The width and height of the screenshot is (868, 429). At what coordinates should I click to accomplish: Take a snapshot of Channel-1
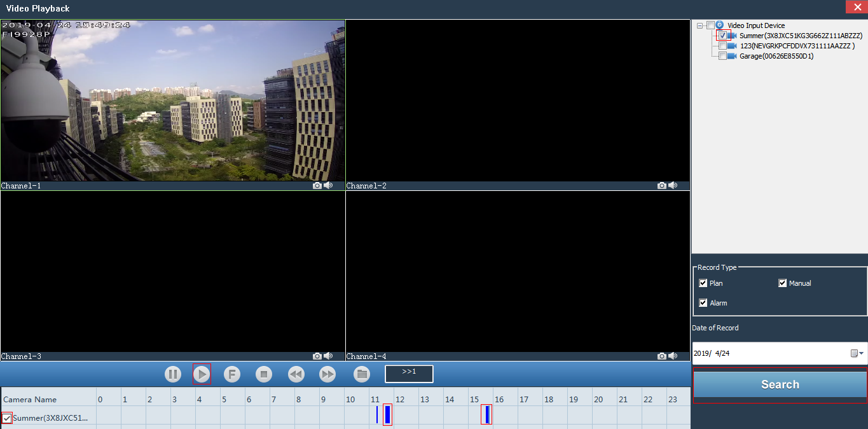(316, 185)
